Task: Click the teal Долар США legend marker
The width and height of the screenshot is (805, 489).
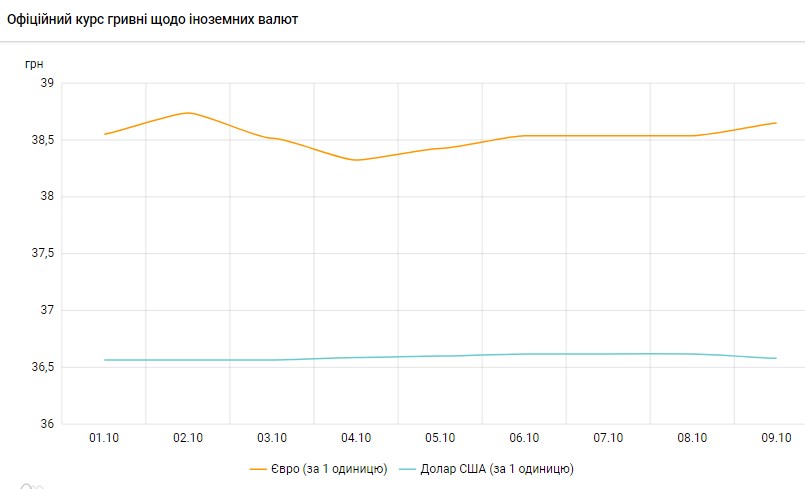Action: click(x=408, y=468)
